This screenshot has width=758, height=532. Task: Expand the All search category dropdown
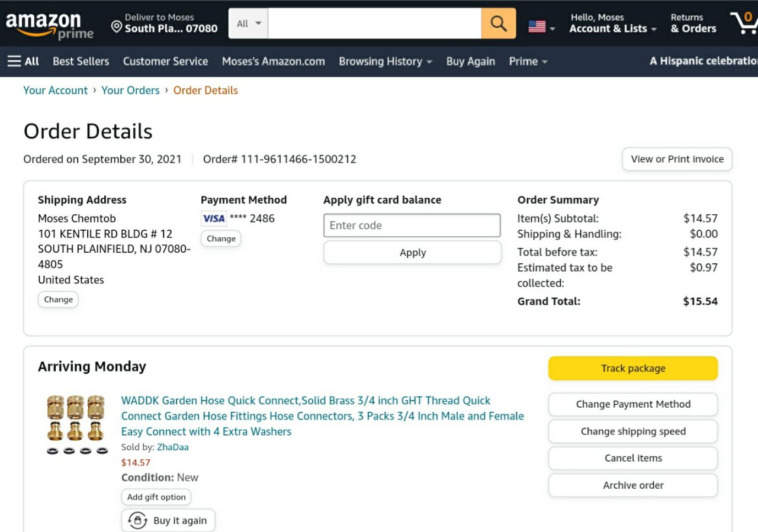[x=249, y=24]
